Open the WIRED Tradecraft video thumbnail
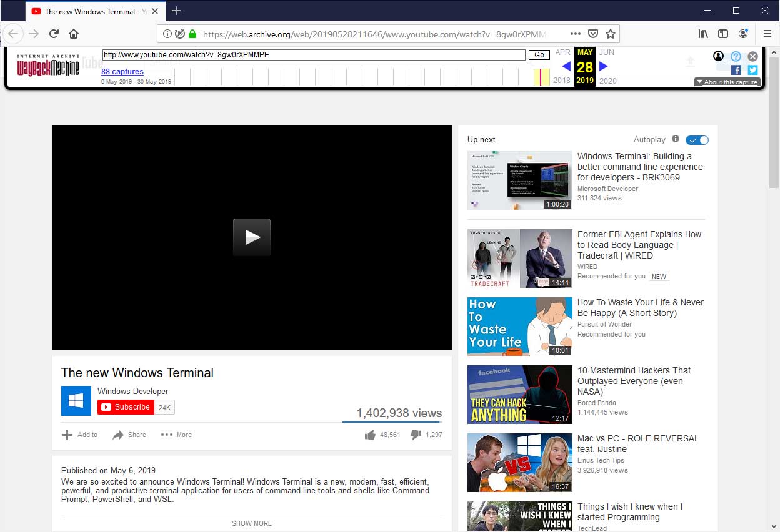The width and height of the screenshot is (780, 532). 520,259
